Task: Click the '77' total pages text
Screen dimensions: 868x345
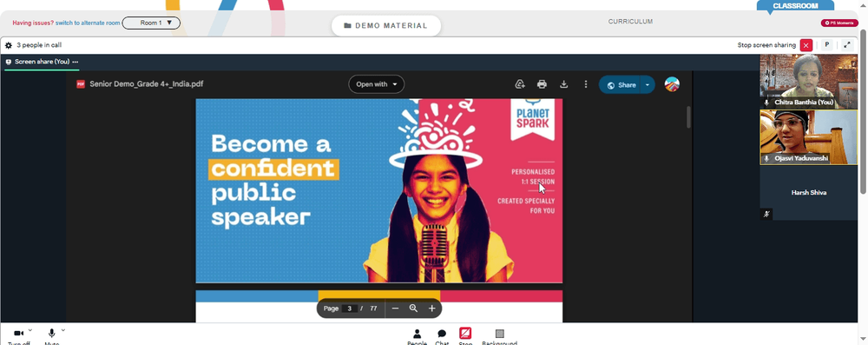Action: pyautogui.click(x=373, y=309)
